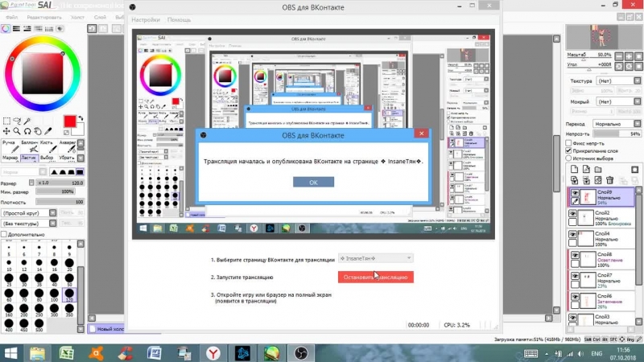Select the flat brush edge shape
The image size is (644, 362).
click(80, 172)
